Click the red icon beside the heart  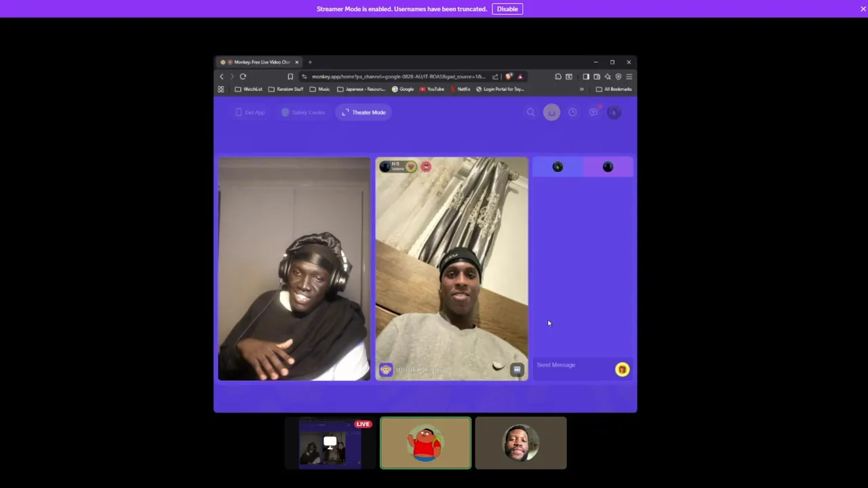pyautogui.click(x=426, y=167)
